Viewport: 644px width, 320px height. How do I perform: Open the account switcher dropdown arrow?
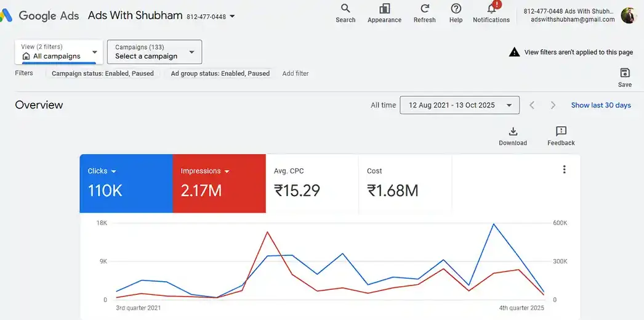point(233,17)
